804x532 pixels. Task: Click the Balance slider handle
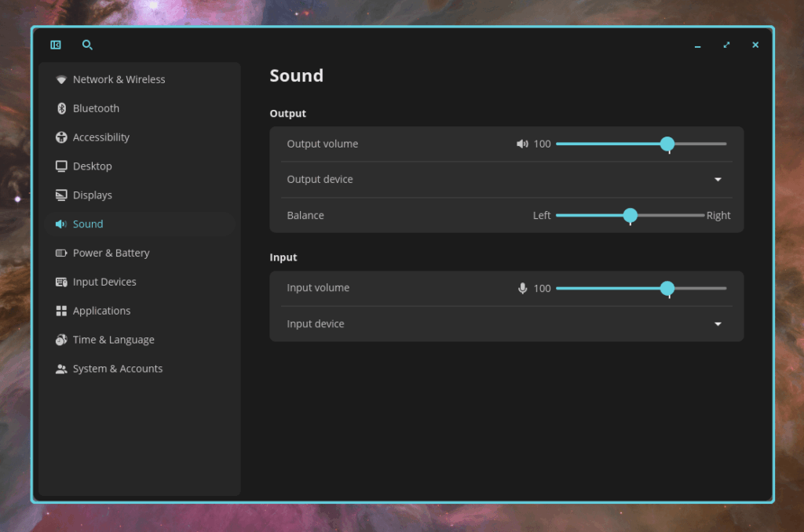630,215
